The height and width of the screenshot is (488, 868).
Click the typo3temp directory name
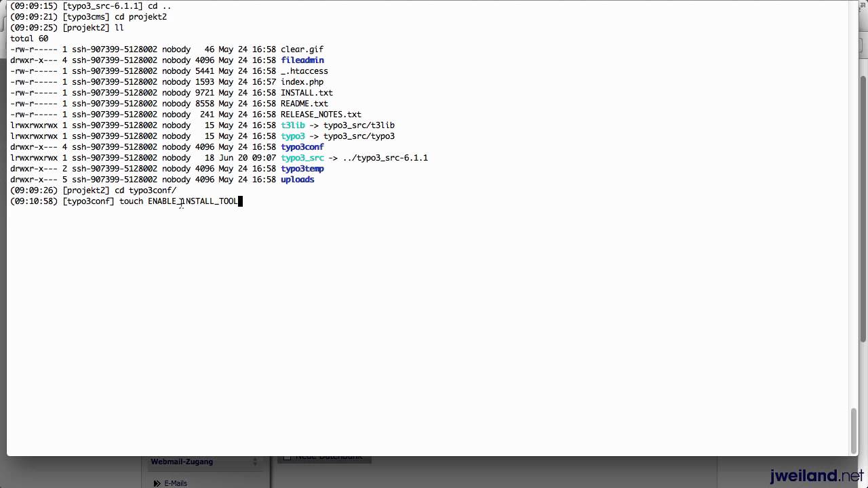(x=302, y=169)
